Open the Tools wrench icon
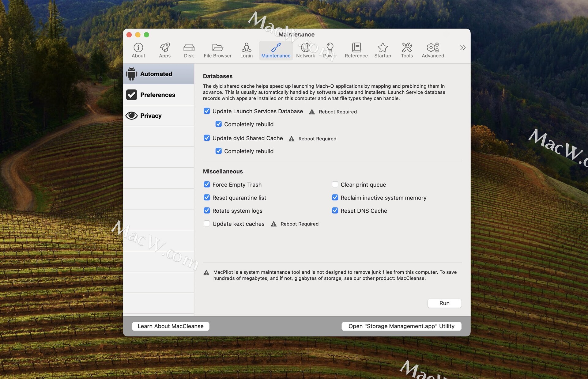588x379 pixels. pyautogui.click(x=407, y=50)
